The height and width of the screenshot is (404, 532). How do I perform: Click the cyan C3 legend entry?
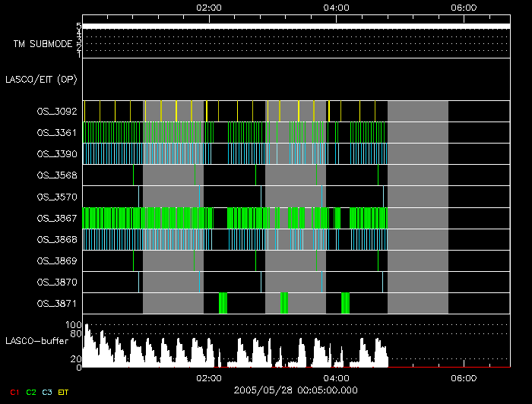click(47, 393)
